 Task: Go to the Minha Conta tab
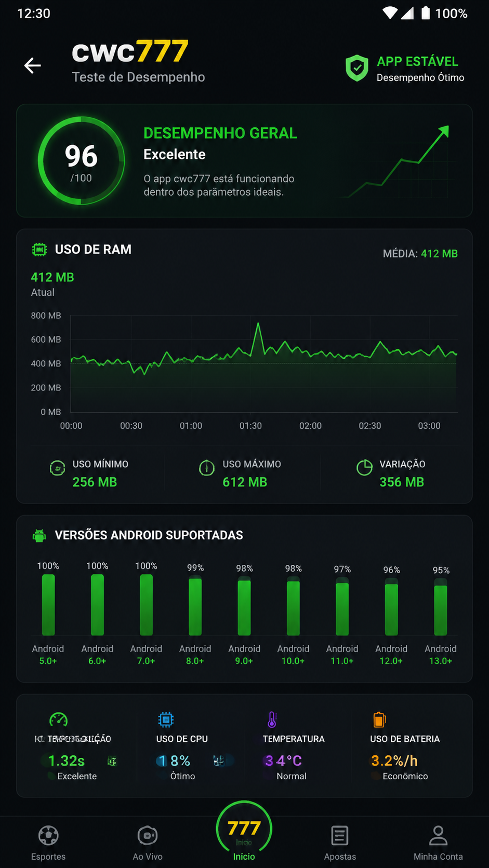click(x=438, y=843)
